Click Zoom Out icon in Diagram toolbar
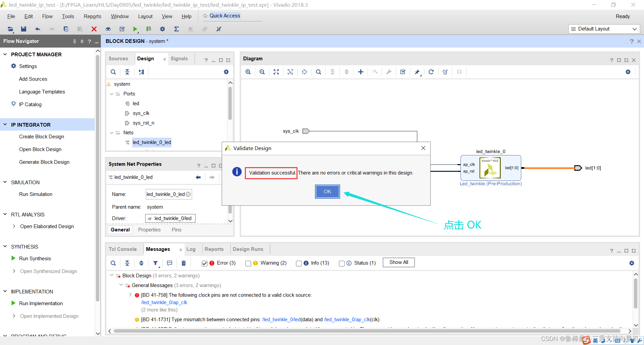 [x=262, y=72]
